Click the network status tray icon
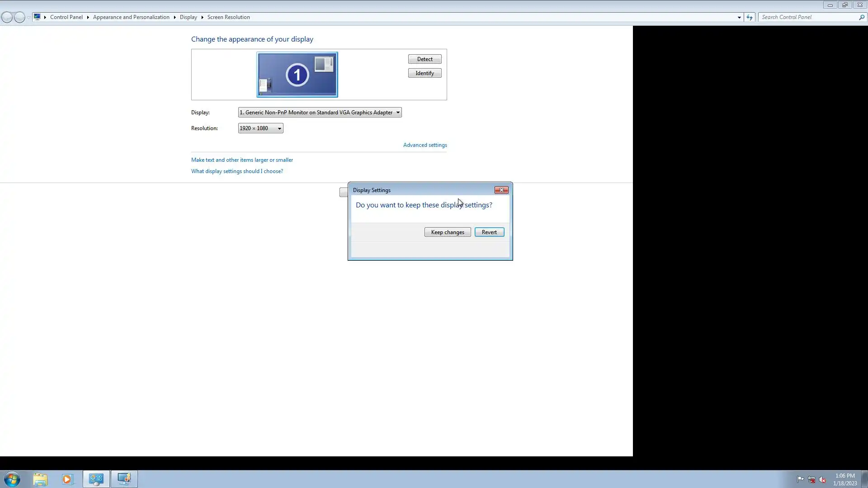The image size is (868, 488). 811,479
